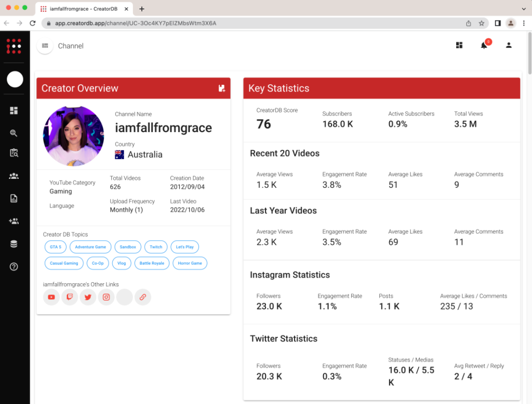532x404 pixels.
Task: Click the Channel page title in header
Action: [71, 46]
